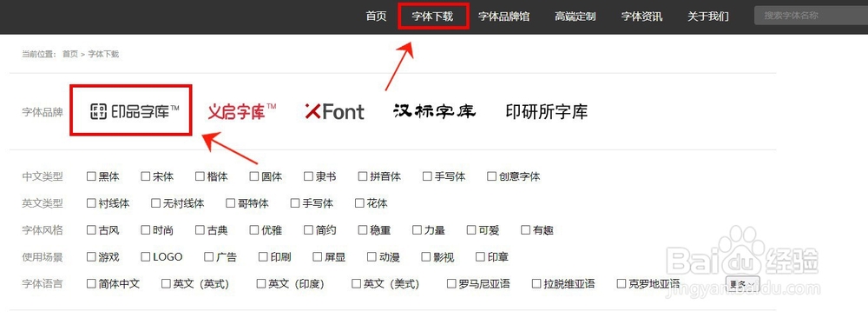Tick the 楷体 checkbox
Image resolution: width=868 pixels, height=318 pixels.
200,176
